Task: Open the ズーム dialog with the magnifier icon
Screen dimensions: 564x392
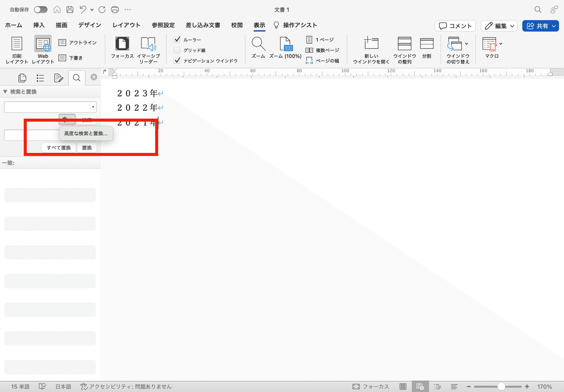Action: click(258, 48)
